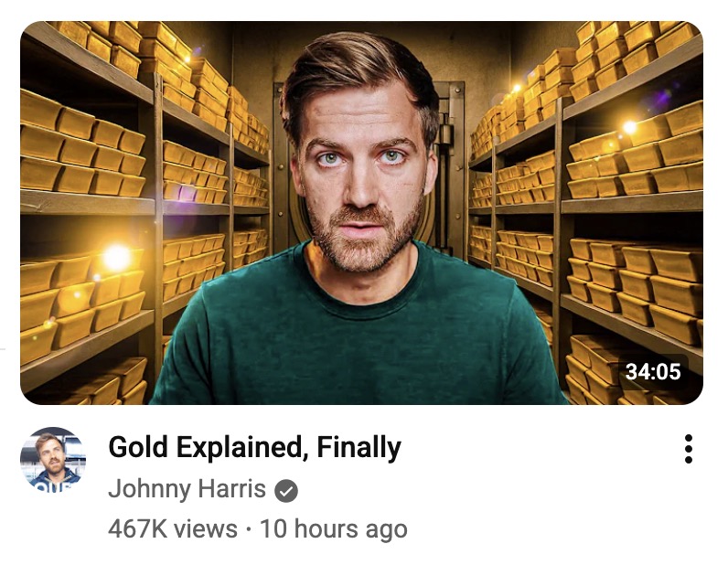Click the sparkle on right-side gold bars
This screenshot has width=728, height=565.
coord(629,127)
